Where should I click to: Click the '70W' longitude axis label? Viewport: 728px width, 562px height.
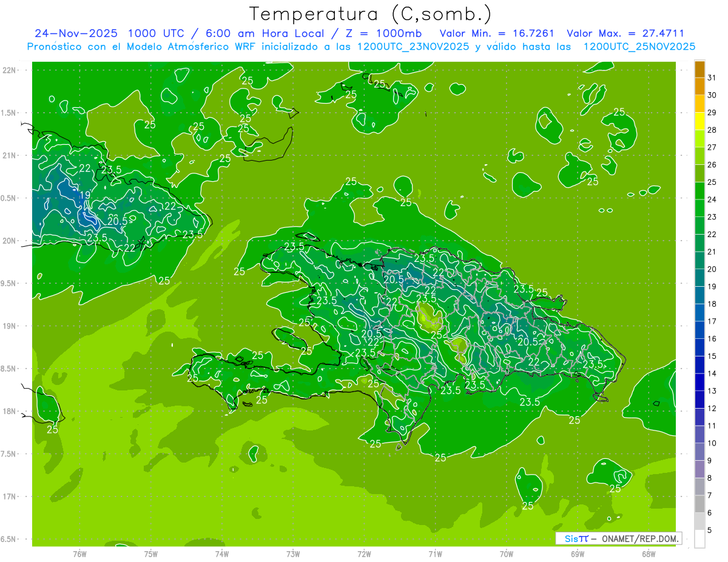pos(507,554)
